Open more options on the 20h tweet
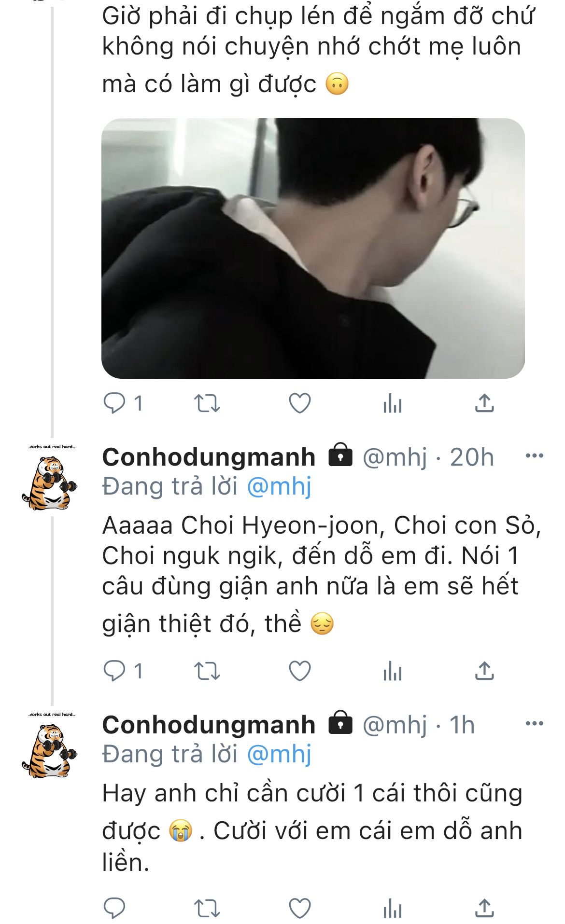The height and width of the screenshot is (924, 565). point(534,456)
